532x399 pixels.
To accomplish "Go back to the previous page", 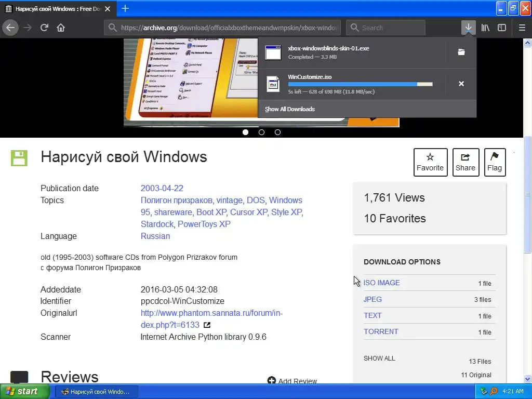I will point(10,28).
